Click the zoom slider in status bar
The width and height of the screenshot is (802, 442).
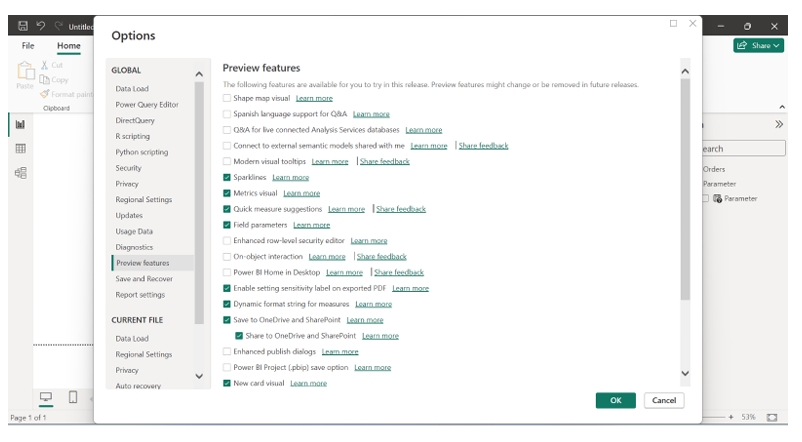(x=714, y=417)
